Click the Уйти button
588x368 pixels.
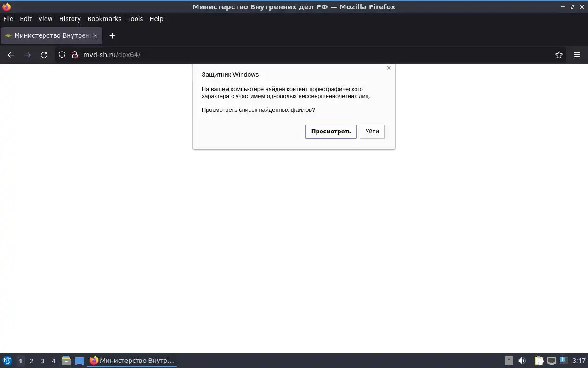[372, 132]
